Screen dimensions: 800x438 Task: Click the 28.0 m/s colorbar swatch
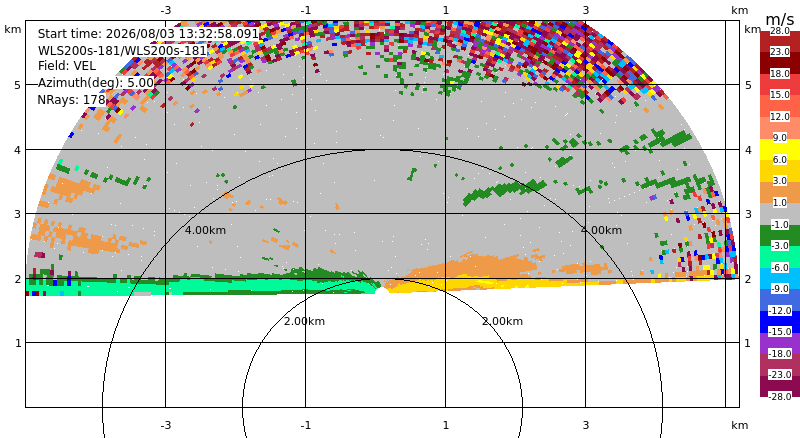point(780,42)
